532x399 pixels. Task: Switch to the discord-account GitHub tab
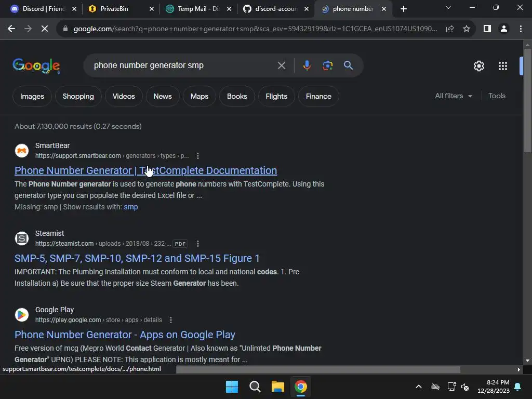point(276,9)
